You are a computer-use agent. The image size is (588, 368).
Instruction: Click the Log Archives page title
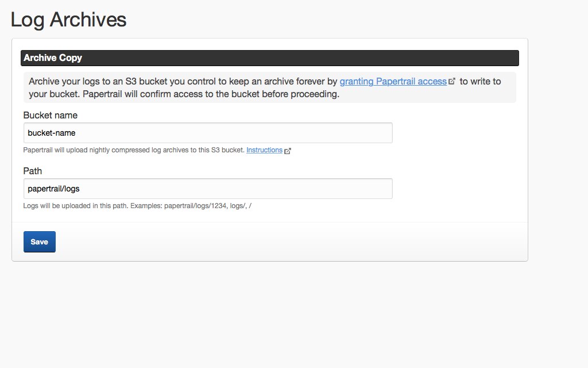pyautogui.click(x=68, y=20)
